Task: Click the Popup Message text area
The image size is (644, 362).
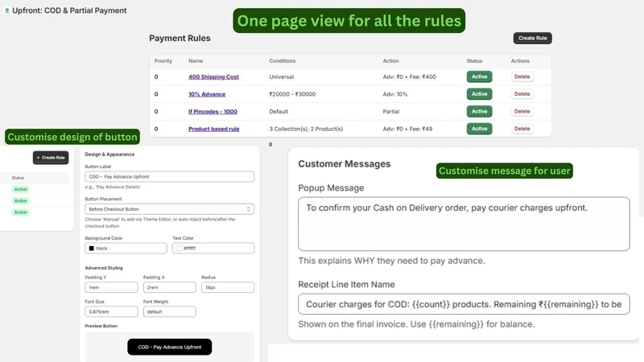Action: [x=464, y=224]
